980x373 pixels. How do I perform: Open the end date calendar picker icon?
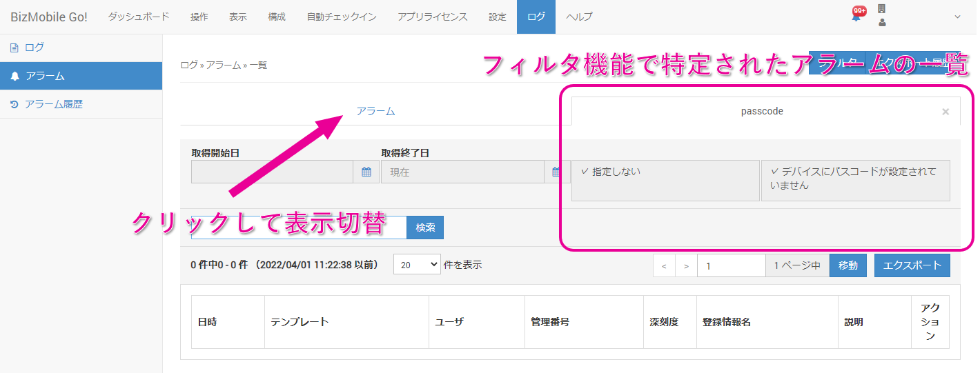pyautogui.click(x=556, y=172)
